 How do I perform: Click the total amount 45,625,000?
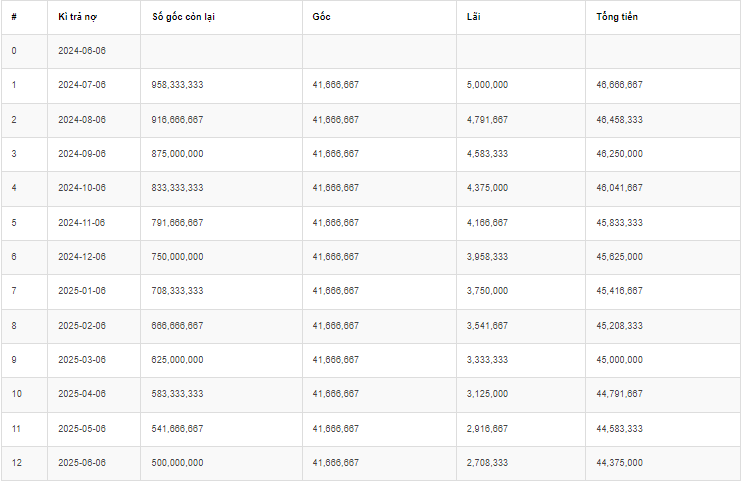click(619, 257)
